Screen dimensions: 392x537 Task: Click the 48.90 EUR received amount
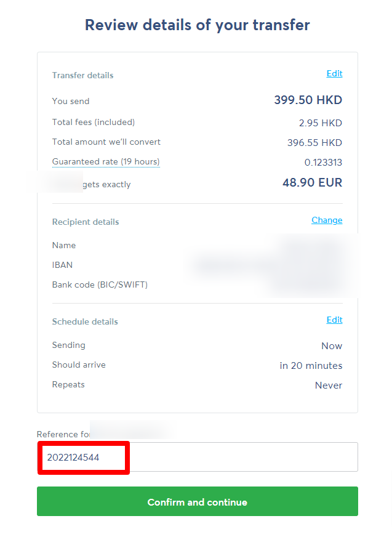point(312,183)
